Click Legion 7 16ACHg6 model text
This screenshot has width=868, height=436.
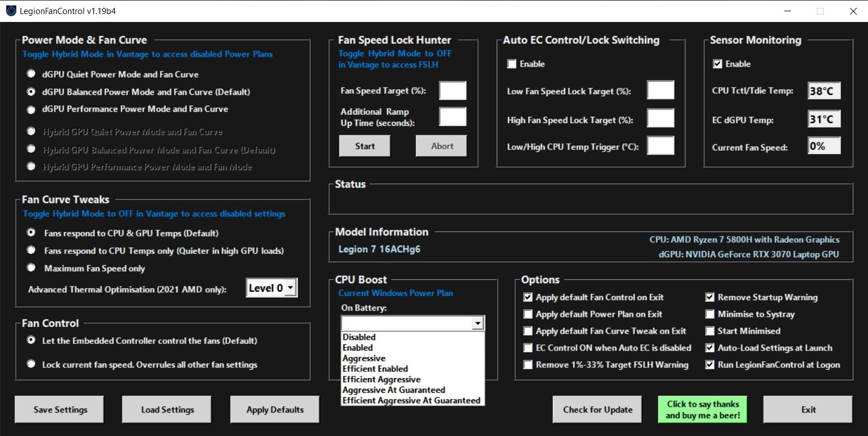click(379, 249)
